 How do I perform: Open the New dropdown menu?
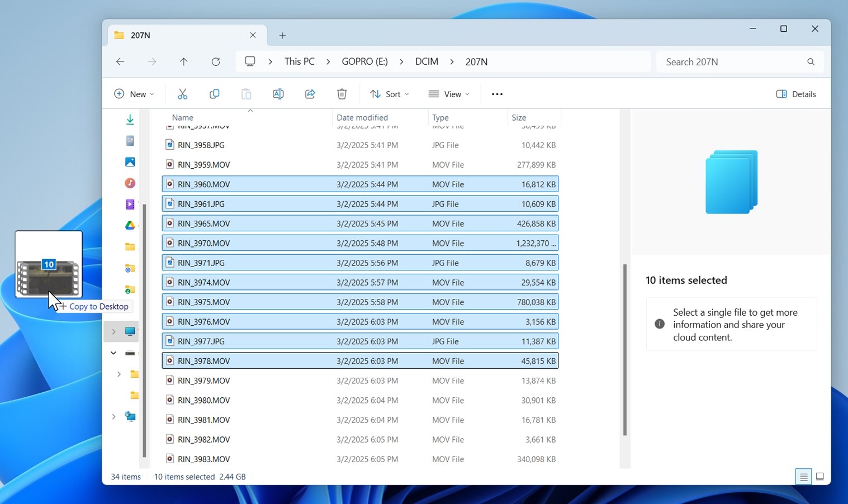coord(134,94)
